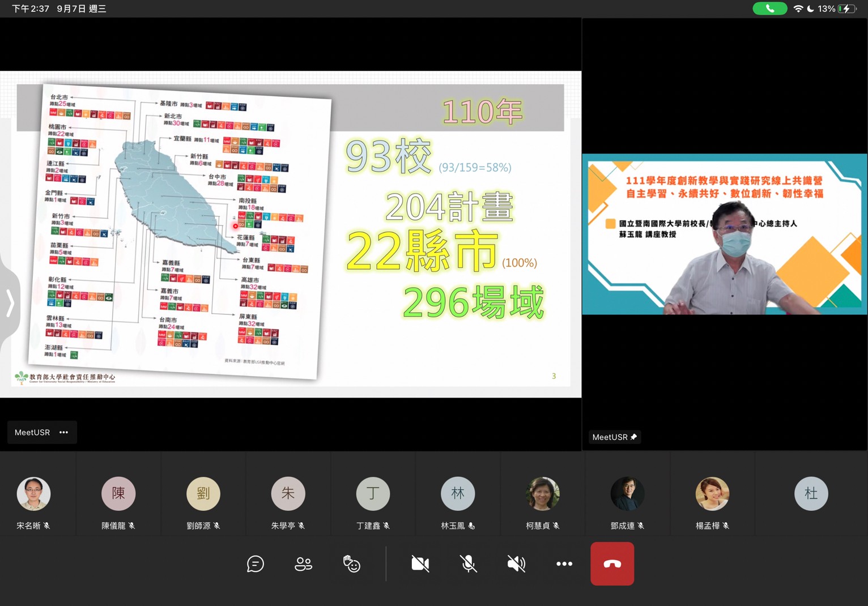The image size is (868, 606).
Task: Tap 林玉鳳's raised-hand indicator
Action: [471, 526]
